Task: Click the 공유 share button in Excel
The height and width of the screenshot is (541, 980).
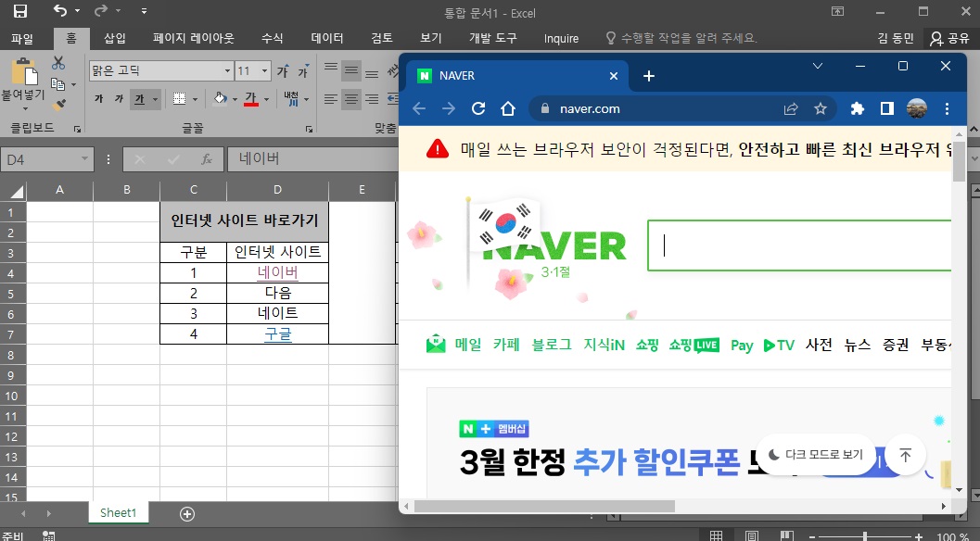Action: coord(949,39)
